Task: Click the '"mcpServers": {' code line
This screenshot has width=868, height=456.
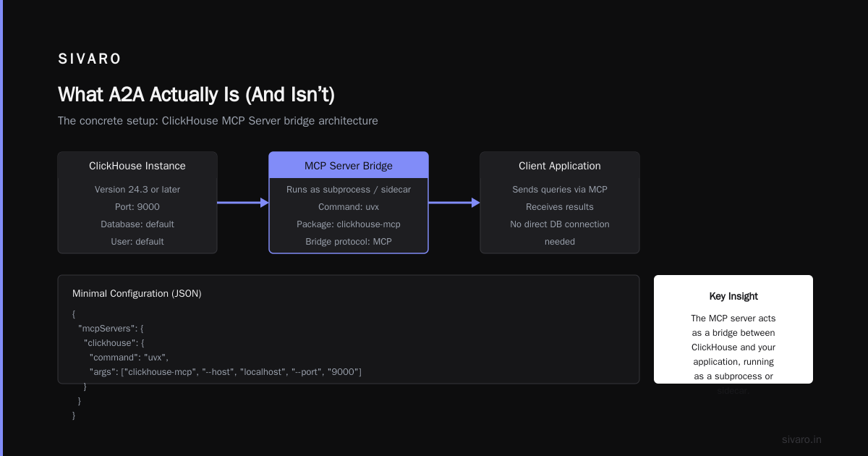Action: (111, 329)
